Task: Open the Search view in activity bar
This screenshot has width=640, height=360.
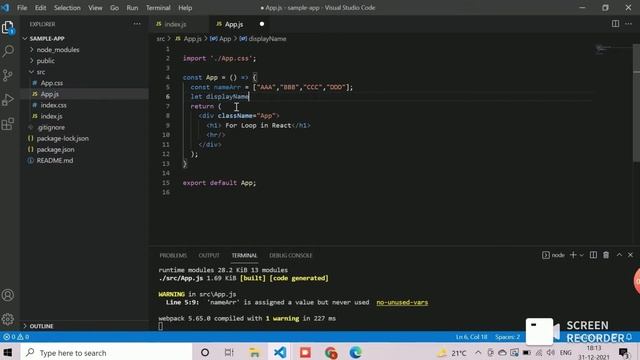Action: tap(8, 51)
